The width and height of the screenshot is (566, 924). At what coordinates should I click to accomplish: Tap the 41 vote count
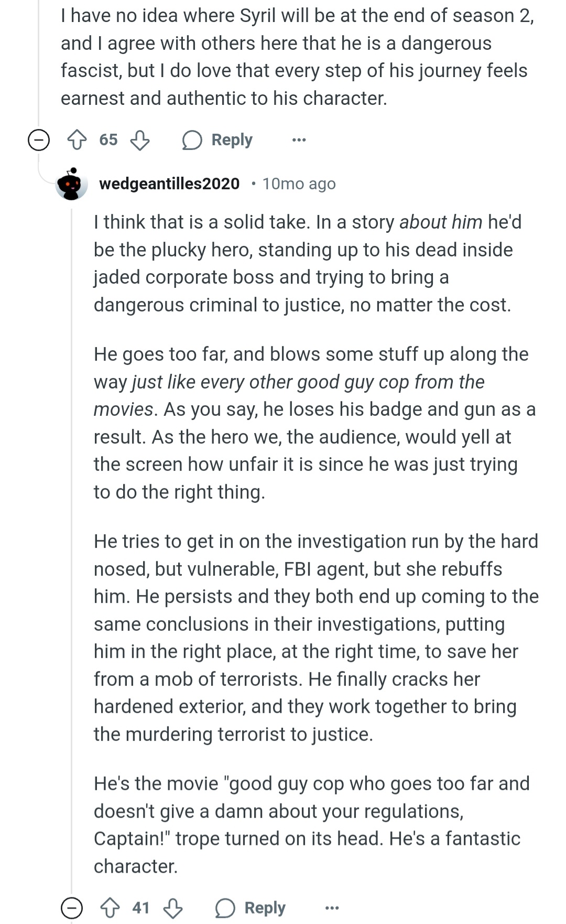tap(141, 908)
